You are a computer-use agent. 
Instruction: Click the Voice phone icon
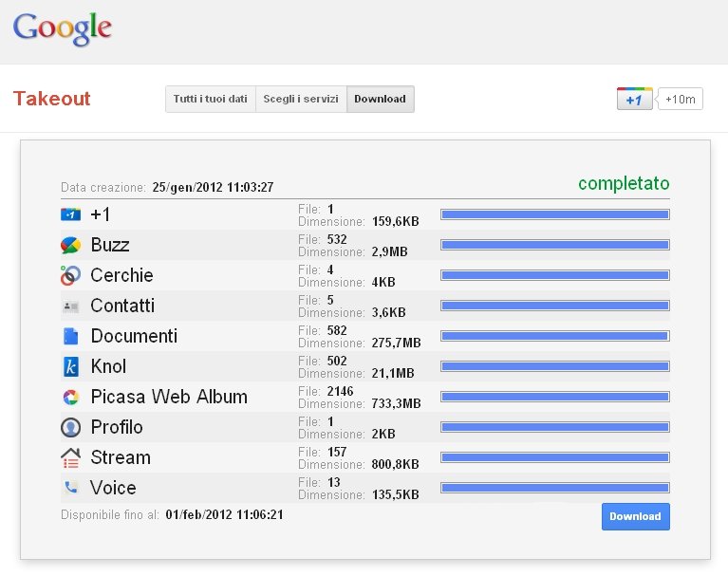point(70,488)
